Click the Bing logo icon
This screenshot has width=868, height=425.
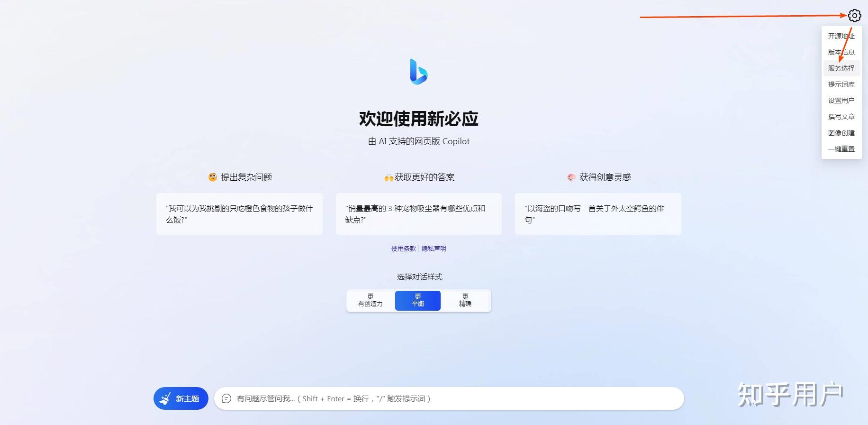(x=419, y=72)
